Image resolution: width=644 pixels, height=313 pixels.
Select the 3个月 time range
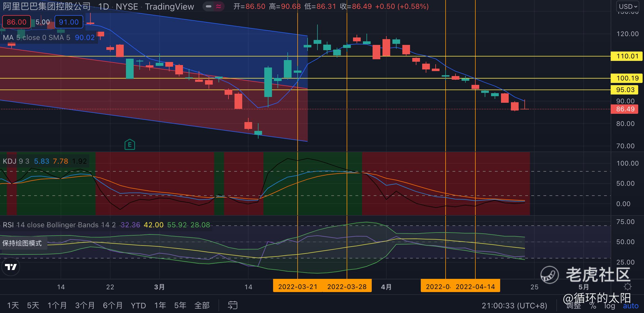(85, 305)
